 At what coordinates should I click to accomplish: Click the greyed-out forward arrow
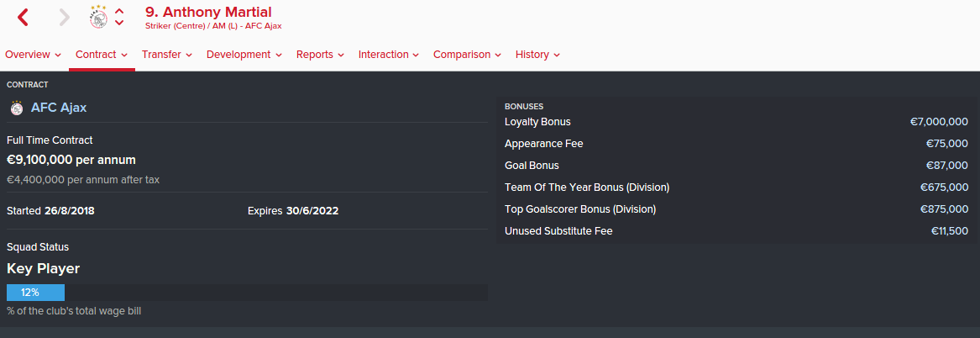point(65,17)
